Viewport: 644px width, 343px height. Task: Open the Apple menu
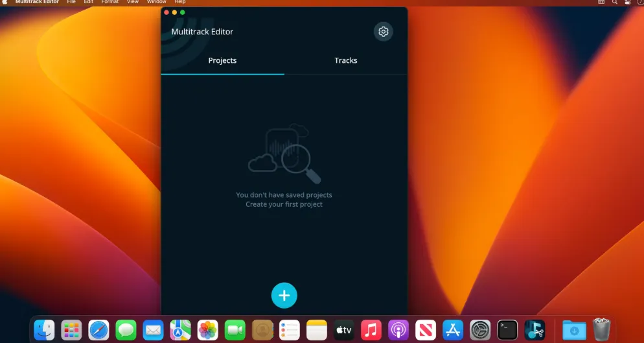(6, 2)
